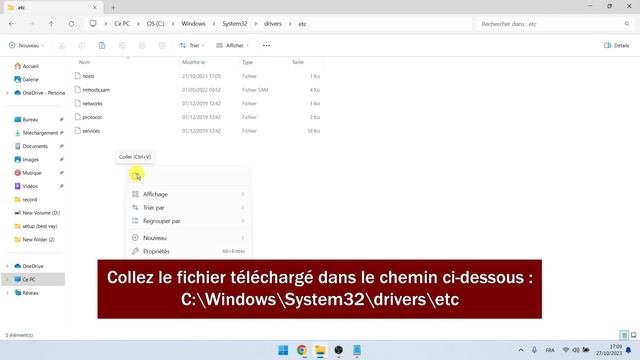Click the Share icon in the toolbar

tap(142, 45)
